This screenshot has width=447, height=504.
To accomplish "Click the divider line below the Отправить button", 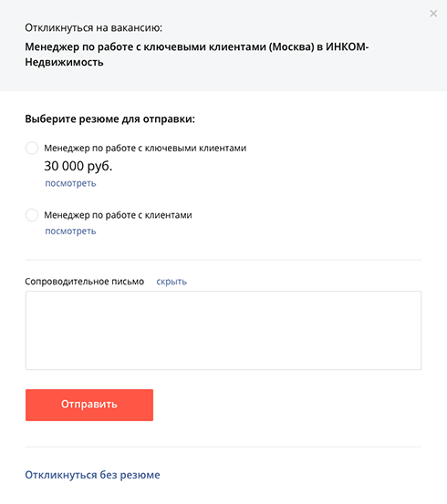I will coord(223,447).
